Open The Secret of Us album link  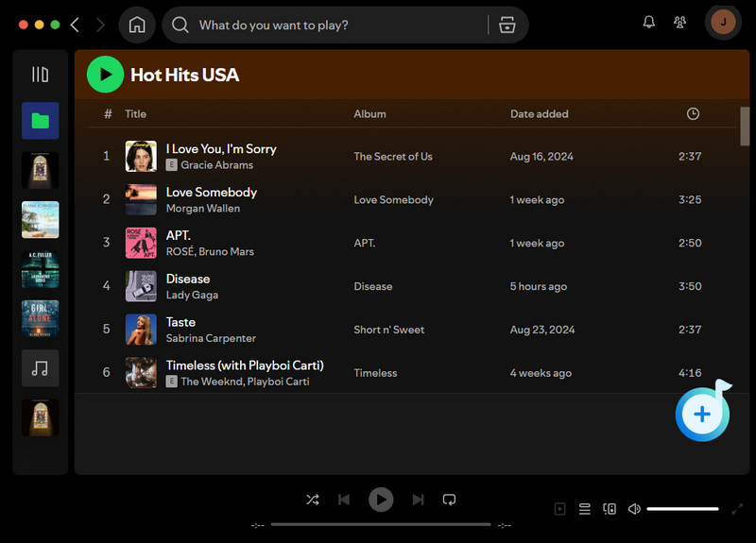pyautogui.click(x=393, y=157)
